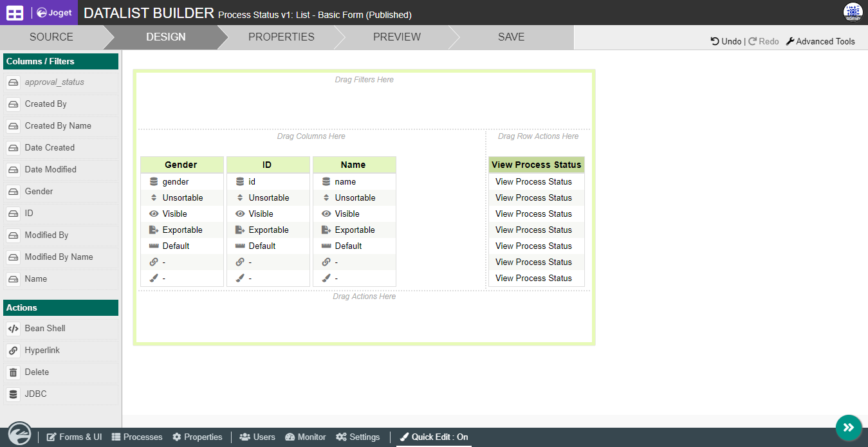
Task: Click the ruler width icon in ID column
Action: [240, 246]
